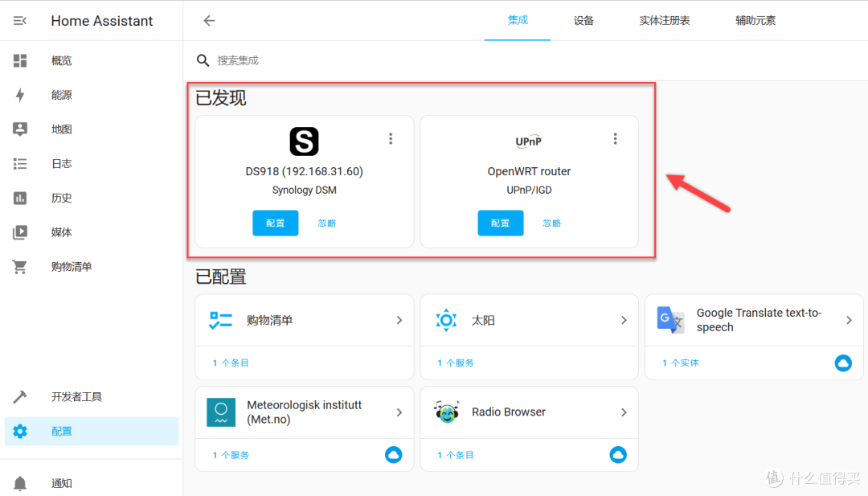Open the 日志 logbook list icon

20,163
